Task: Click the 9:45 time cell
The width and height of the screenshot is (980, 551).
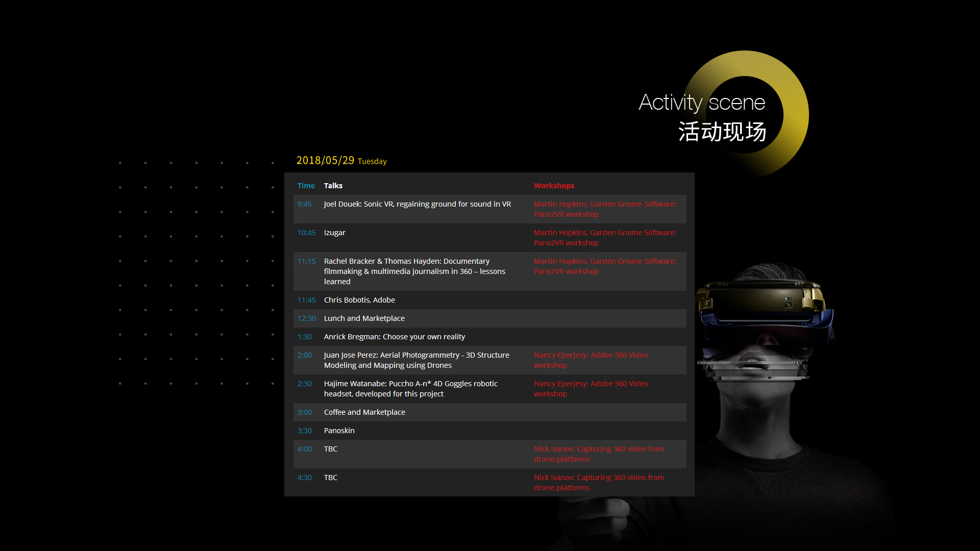Action: [x=305, y=204]
